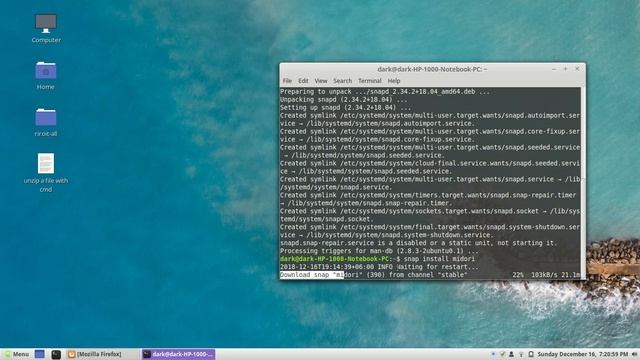The height and width of the screenshot is (360, 640).
Task: Click the 'Processing triggers for man-db' line
Action: (379, 251)
